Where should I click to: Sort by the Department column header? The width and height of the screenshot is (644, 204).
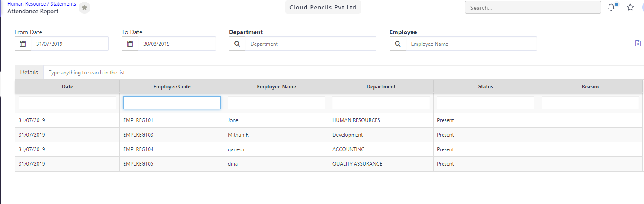point(381,86)
